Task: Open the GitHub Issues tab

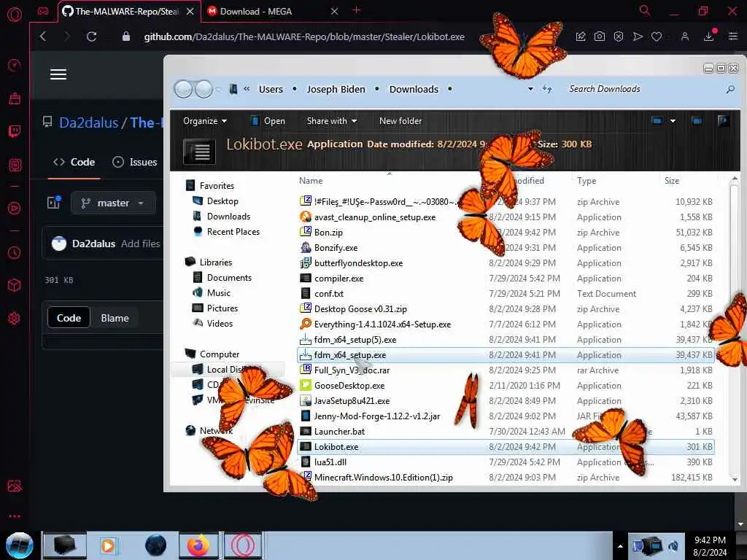Action: point(134,162)
